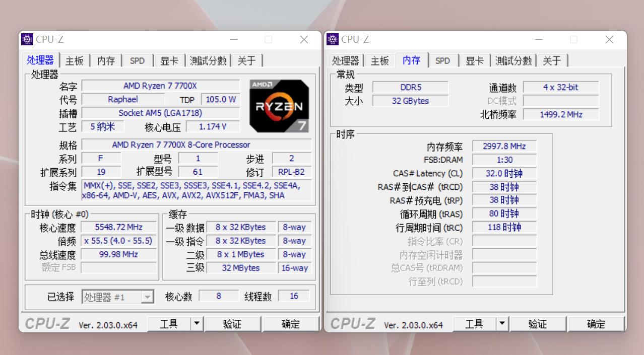Click the L3 cache 16-way value
The height and width of the screenshot is (355, 644).
[295, 268]
